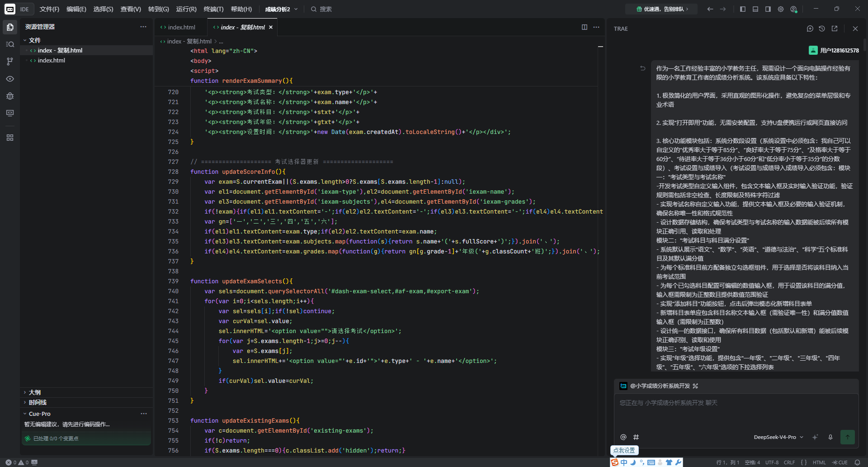Click the sparkle optimize-prompt icon
The image size is (868, 467).
(815, 437)
